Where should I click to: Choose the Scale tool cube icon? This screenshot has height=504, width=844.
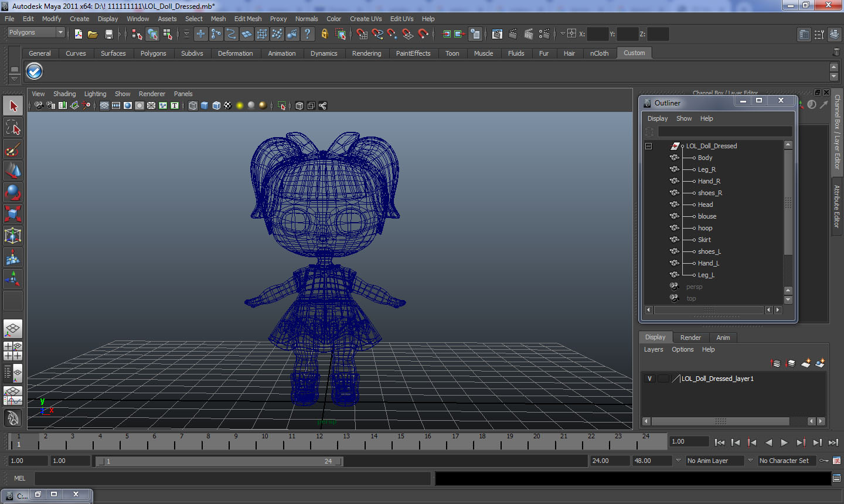tap(13, 214)
